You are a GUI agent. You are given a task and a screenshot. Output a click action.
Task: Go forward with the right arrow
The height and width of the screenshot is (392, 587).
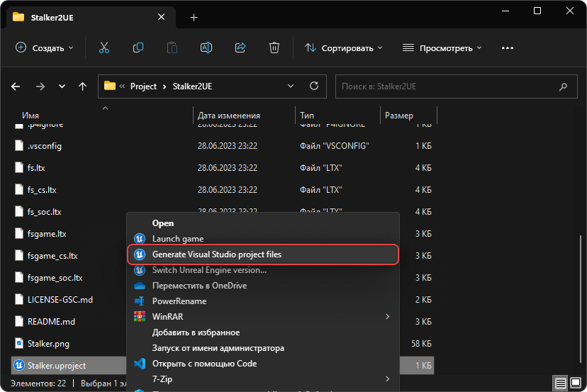40,86
